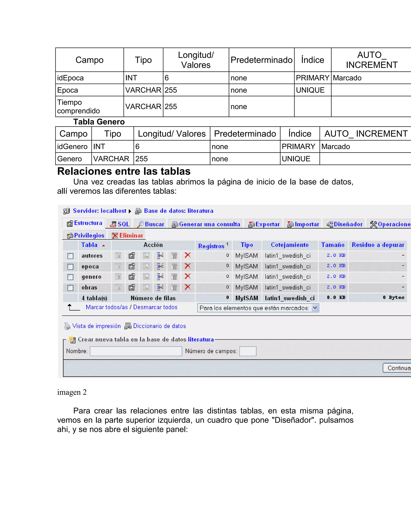Tick the checkbox for autores table
The width and height of the screenshot is (411, 532).
(x=70, y=256)
